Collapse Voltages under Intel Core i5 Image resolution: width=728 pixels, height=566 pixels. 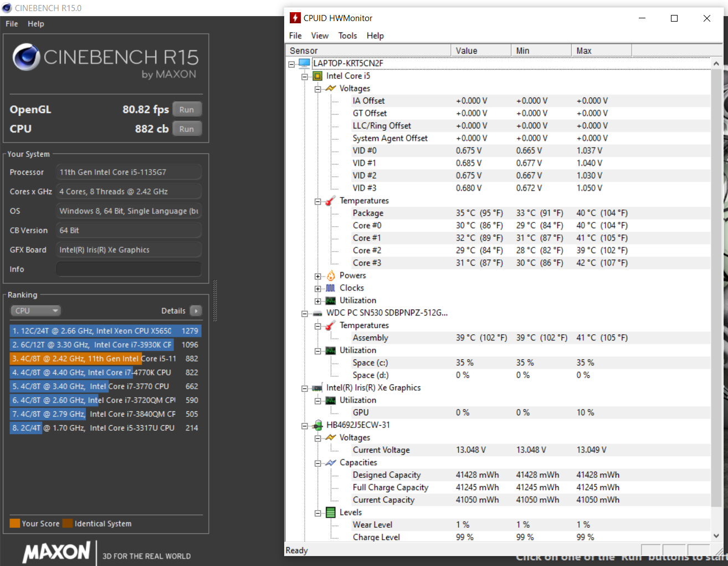pyautogui.click(x=318, y=89)
